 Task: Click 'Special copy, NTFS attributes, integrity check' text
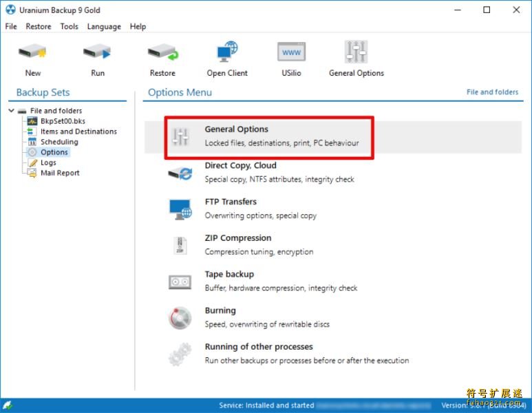pos(279,180)
